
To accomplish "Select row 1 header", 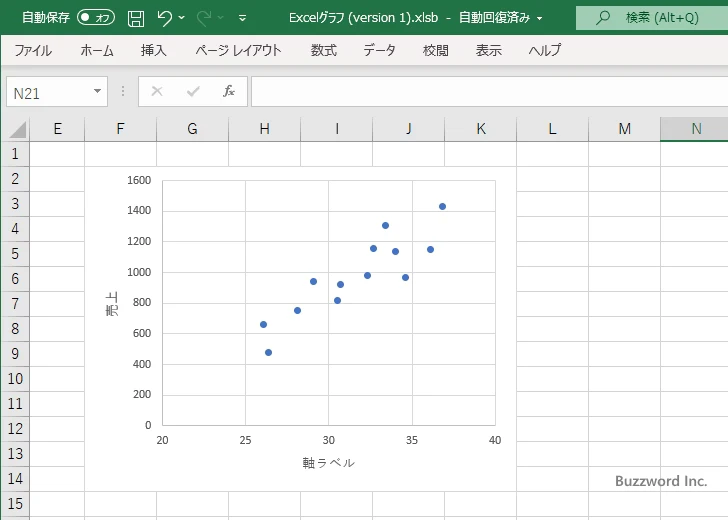I will (15, 154).
